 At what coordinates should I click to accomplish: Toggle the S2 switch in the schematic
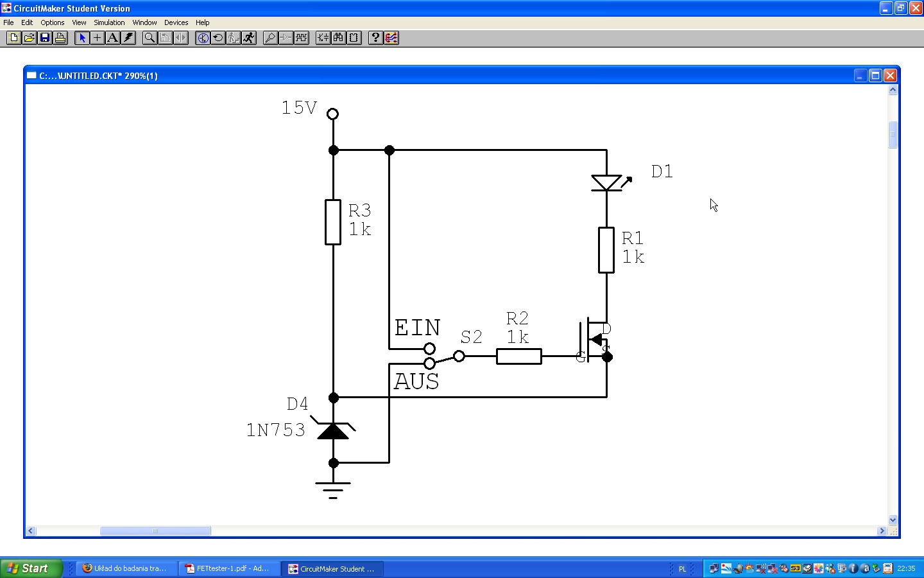tap(444, 356)
